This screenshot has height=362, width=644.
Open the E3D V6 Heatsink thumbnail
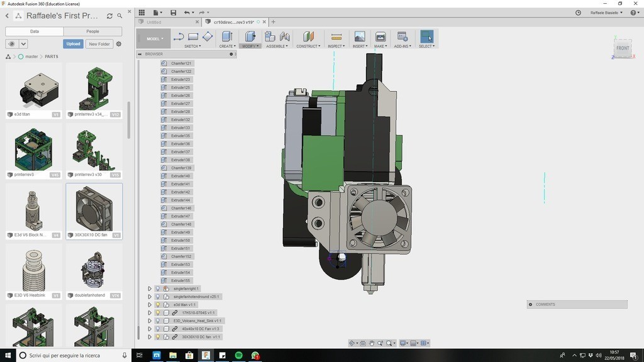point(34,270)
